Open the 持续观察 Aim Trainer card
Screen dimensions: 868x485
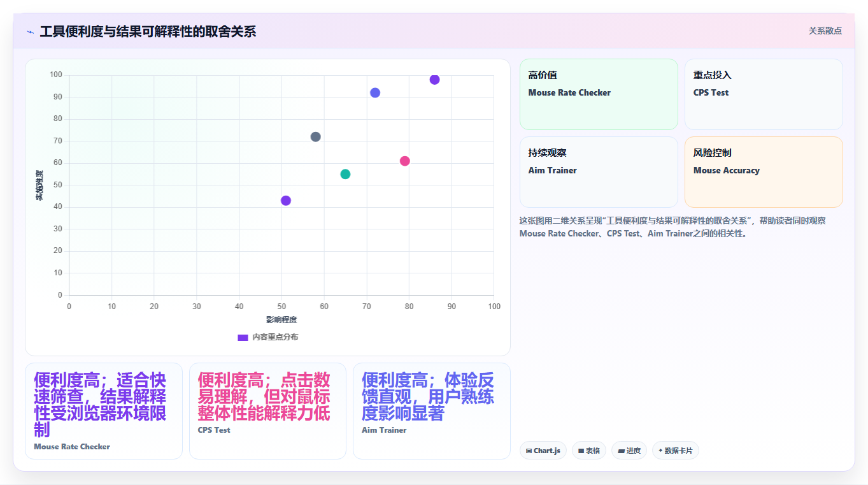tap(599, 172)
